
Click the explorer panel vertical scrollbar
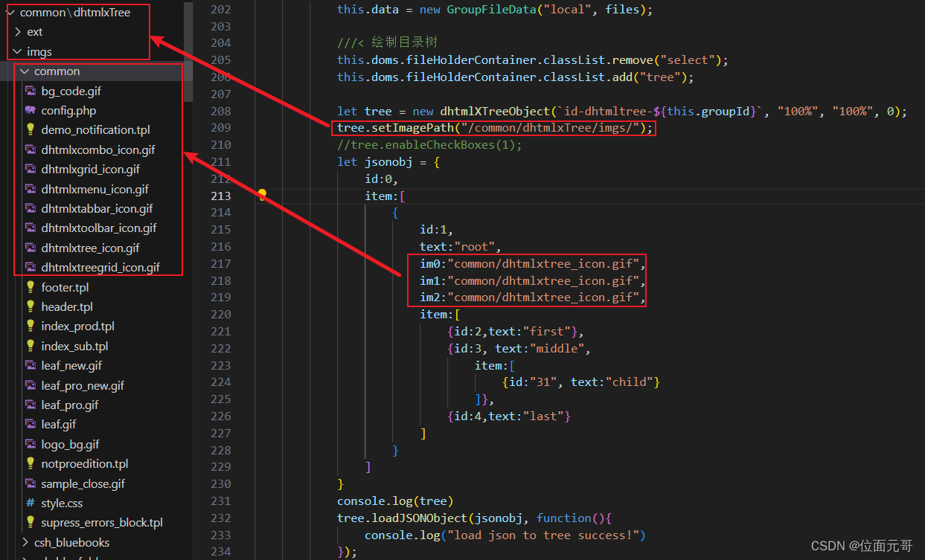point(189,52)
